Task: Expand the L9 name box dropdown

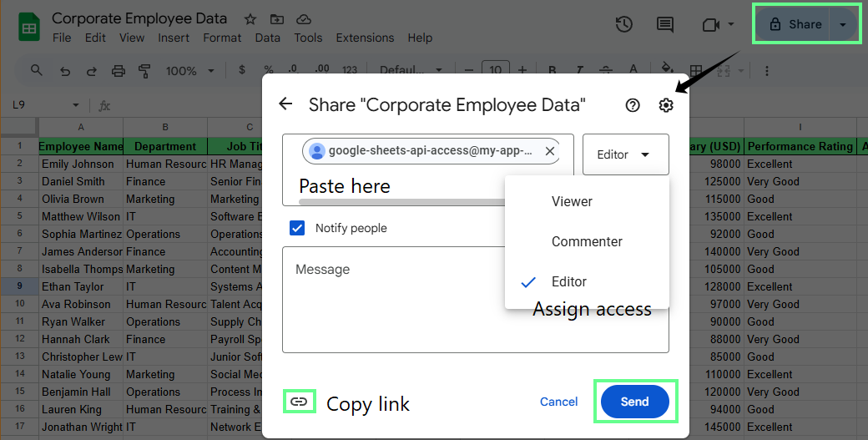Action: coord(76,105)
